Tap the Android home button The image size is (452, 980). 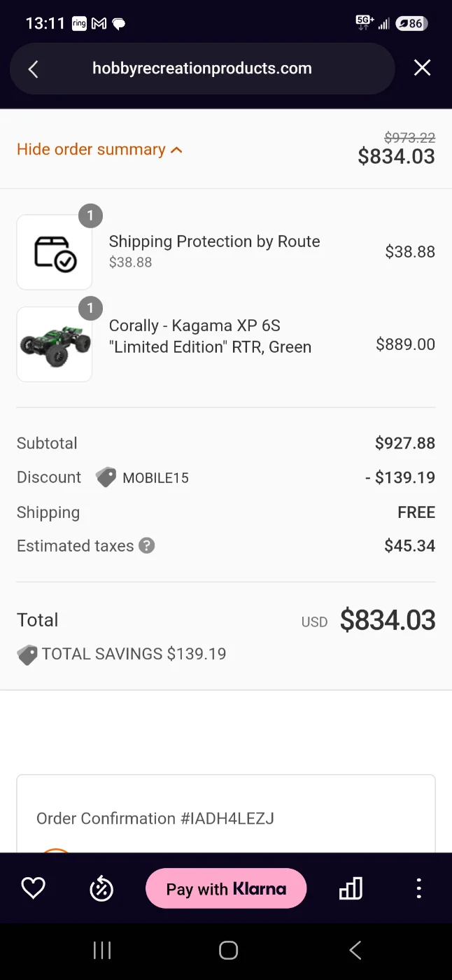pyautogui.click(x=228, y=950)
